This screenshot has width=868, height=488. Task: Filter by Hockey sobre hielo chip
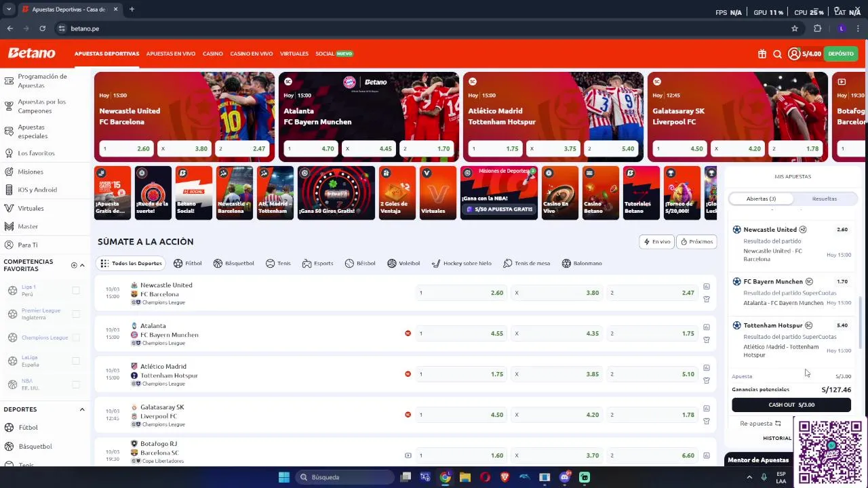461,263
